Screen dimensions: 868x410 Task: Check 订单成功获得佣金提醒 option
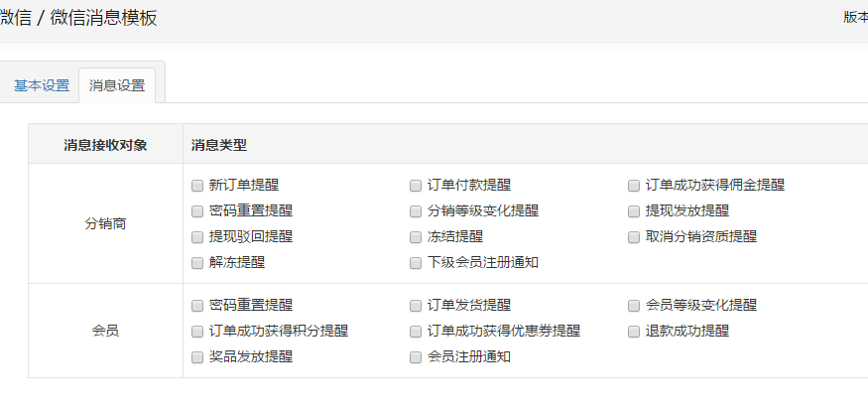tap(634, 185)
